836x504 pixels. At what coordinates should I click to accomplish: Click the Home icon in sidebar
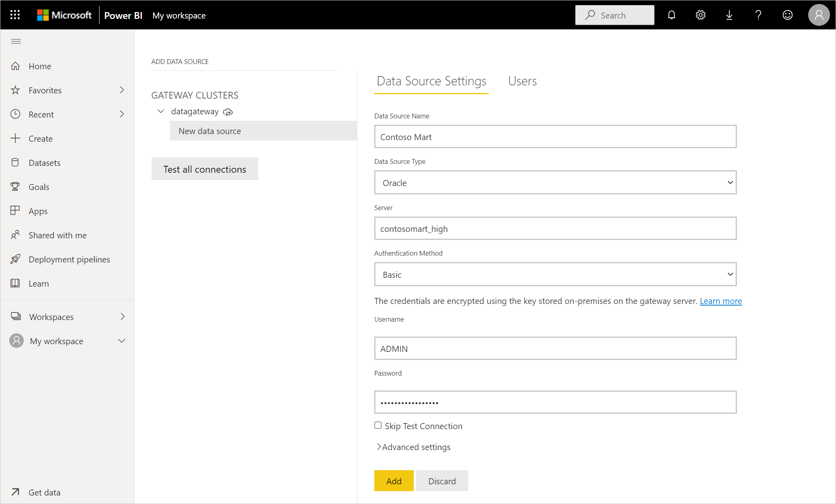tap(16, 66)
